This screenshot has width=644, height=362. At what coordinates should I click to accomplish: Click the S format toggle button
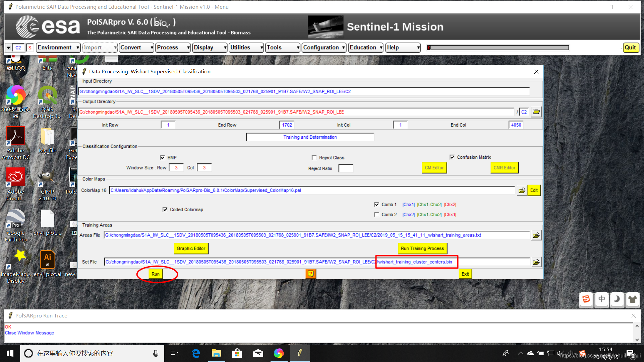point(30,48)
